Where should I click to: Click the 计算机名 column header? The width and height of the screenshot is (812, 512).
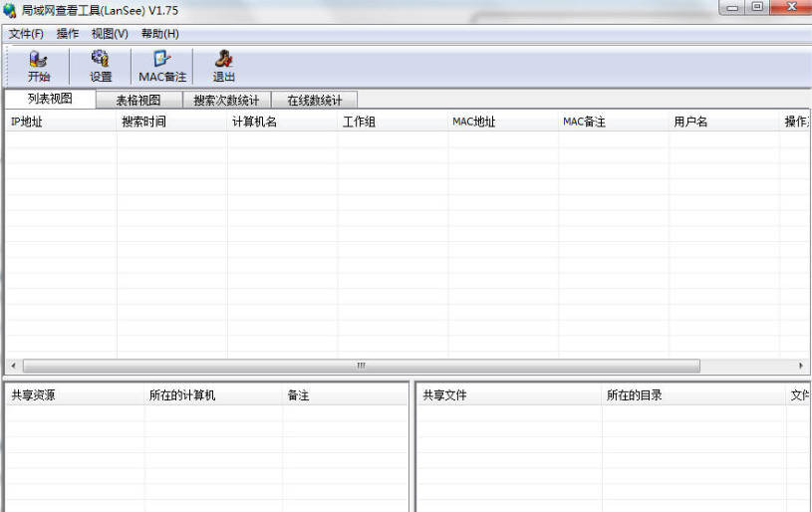pos(282,122)
